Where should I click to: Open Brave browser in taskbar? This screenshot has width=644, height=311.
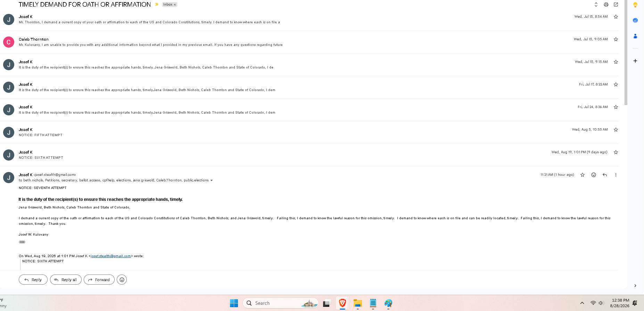pyautogui.click(x=342, y=303)
